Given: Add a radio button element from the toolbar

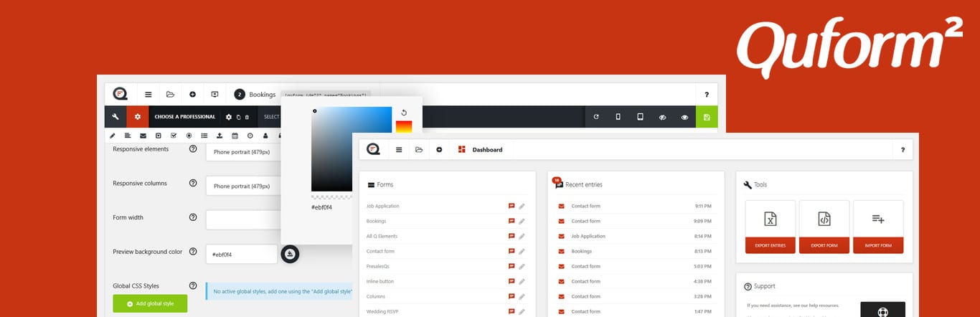Looking at the screenshot, I should point(189,135).
